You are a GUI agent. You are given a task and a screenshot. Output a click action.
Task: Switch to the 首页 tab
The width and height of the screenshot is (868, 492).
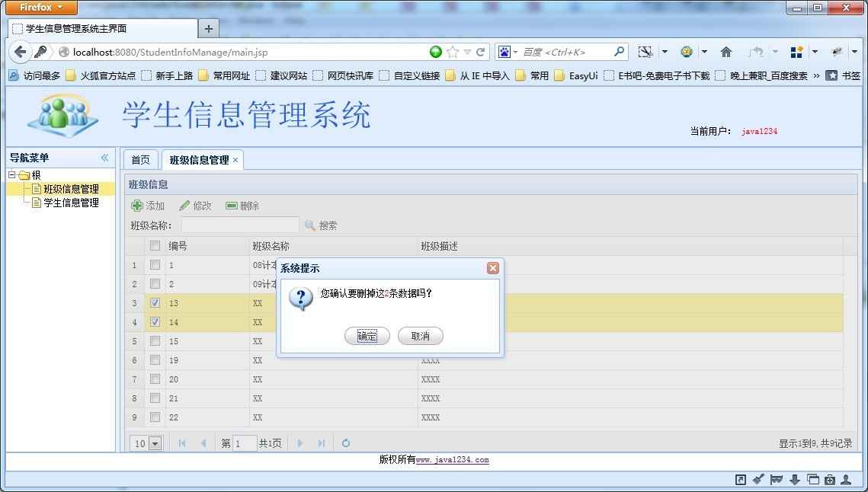tap(139, 159)
